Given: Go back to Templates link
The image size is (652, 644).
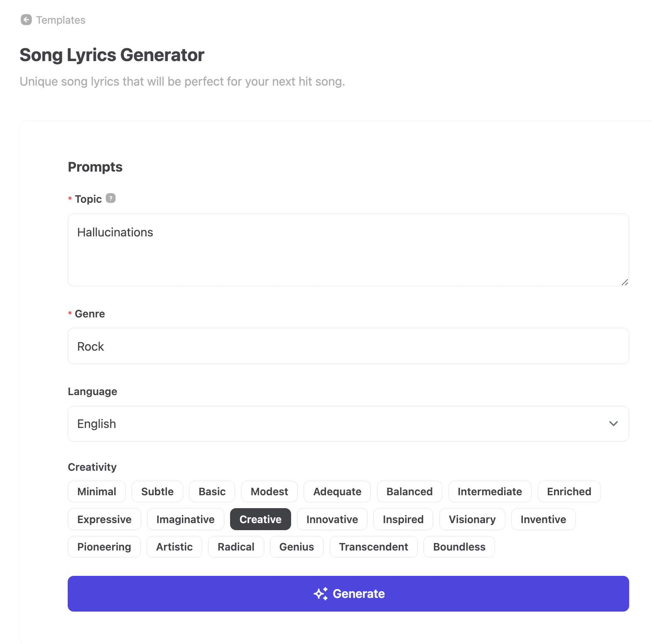Looking at the screenshot, I should (x=61, y=20).
